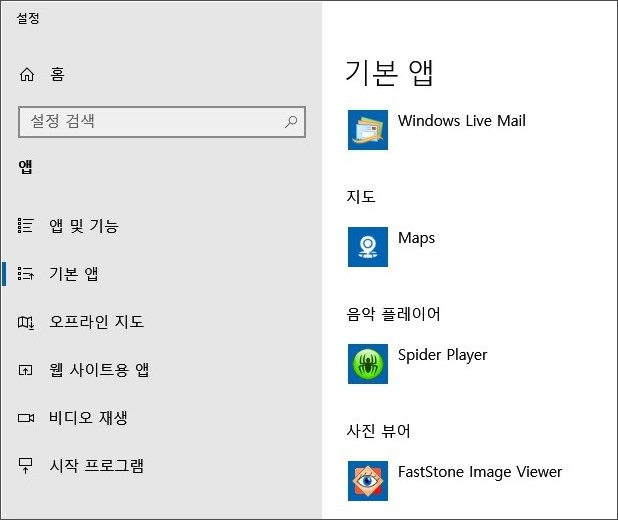Change the FastStone Image Viewer default
This screenshot has height=520, width=618.
click(480, 472)
